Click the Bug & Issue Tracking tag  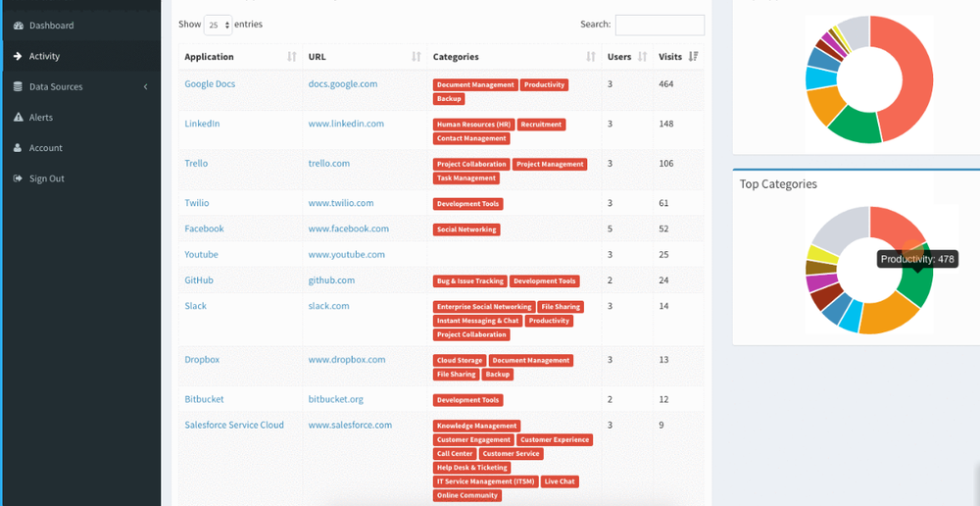pyautogui.click(x=470, y=281)
